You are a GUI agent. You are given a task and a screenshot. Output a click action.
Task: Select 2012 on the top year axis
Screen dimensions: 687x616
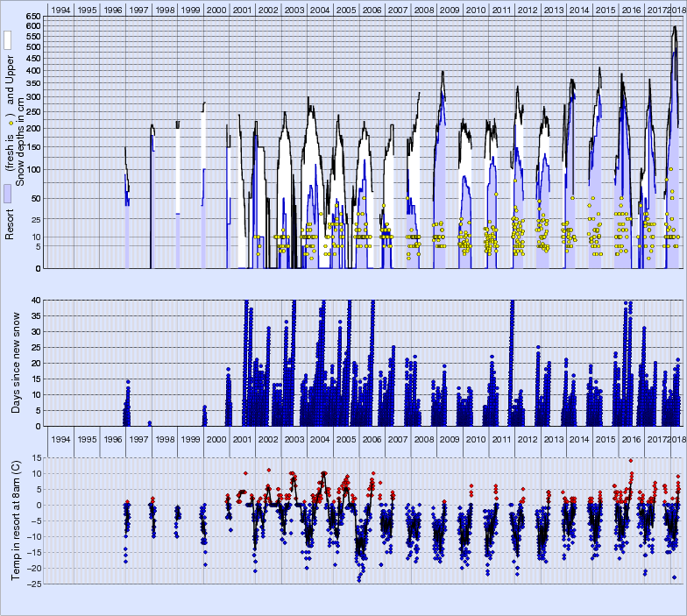click(x=527, y=9)
